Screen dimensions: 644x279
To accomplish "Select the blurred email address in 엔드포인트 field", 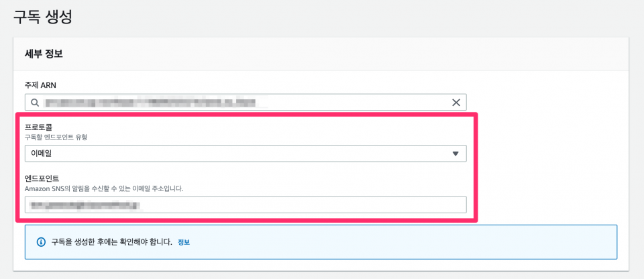I will (85, 205).
